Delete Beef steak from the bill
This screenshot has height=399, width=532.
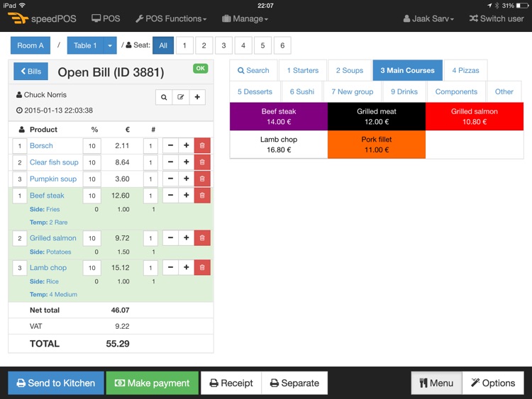(202, 196)
